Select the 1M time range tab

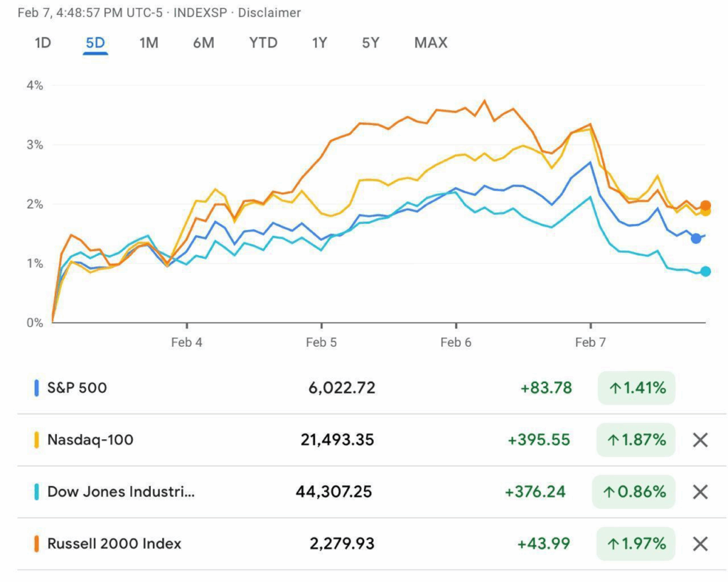[149, 43]
